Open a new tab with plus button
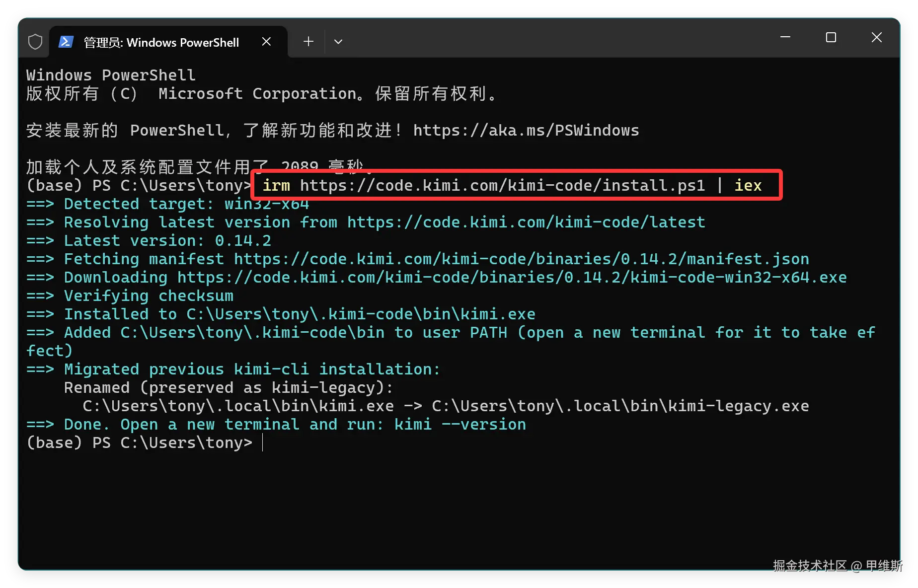This screenshot has height=588, width=918. (x=308, y=42)
